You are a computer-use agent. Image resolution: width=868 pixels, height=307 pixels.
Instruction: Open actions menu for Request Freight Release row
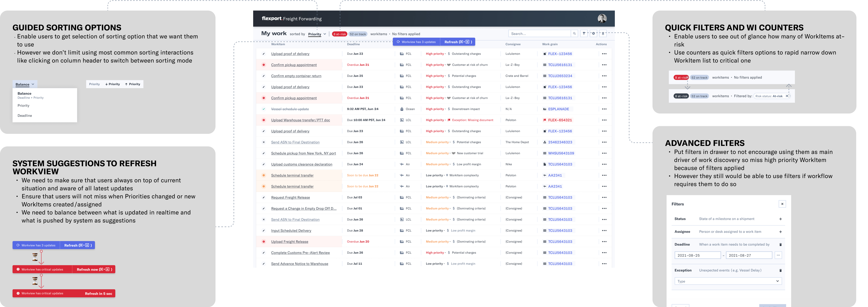(604, 198)
